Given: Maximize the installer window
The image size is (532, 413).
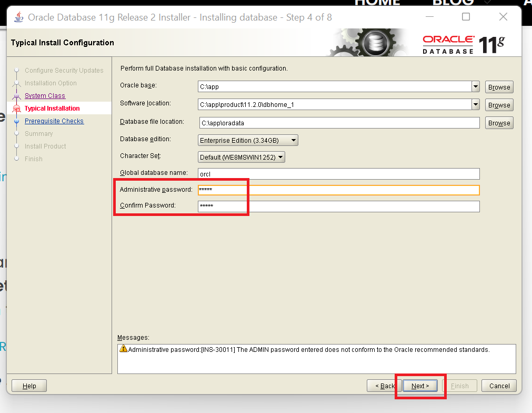Looking at the screenshot, I should (x=466, y=17).
